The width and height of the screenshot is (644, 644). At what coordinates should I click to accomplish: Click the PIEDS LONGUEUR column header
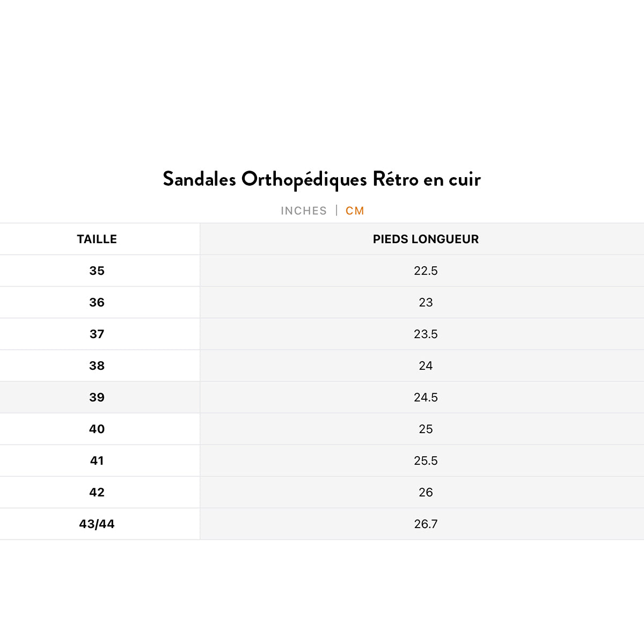click(x=426, y=239)
